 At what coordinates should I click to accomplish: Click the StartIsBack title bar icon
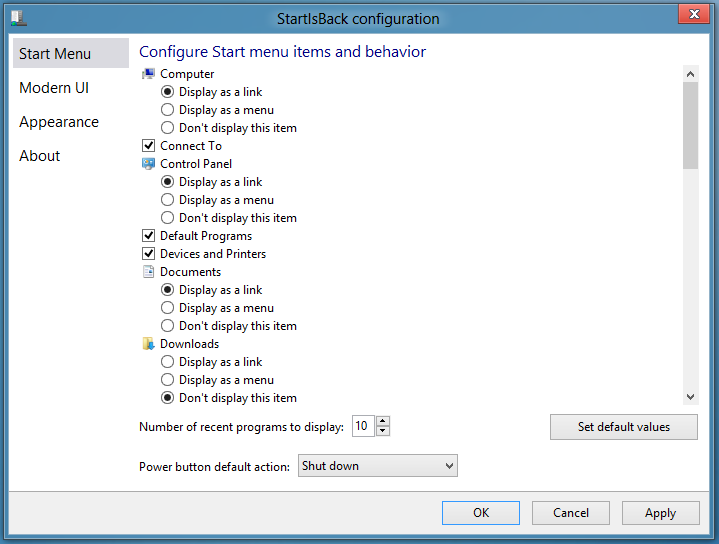[x=18, y=17]
